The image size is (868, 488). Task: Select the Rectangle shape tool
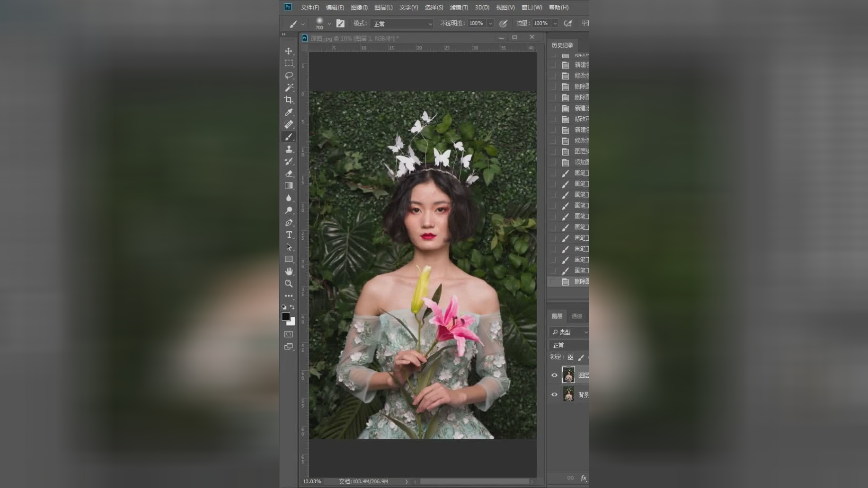coord(289,259)
